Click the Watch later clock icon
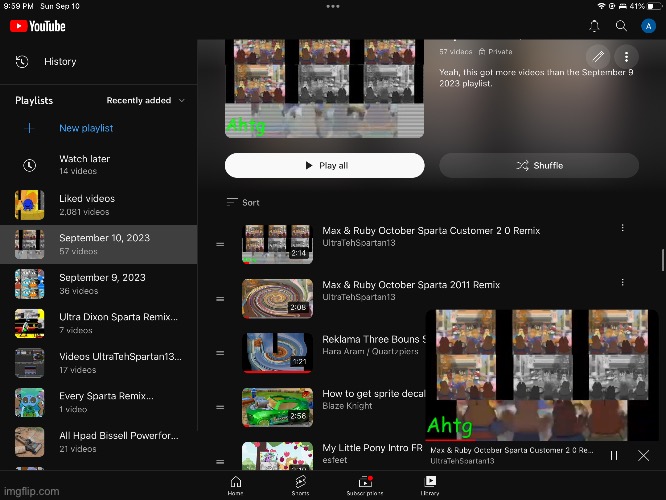This screenshot has width=666, height=500. pyautogui.click(x=29, y=165)
